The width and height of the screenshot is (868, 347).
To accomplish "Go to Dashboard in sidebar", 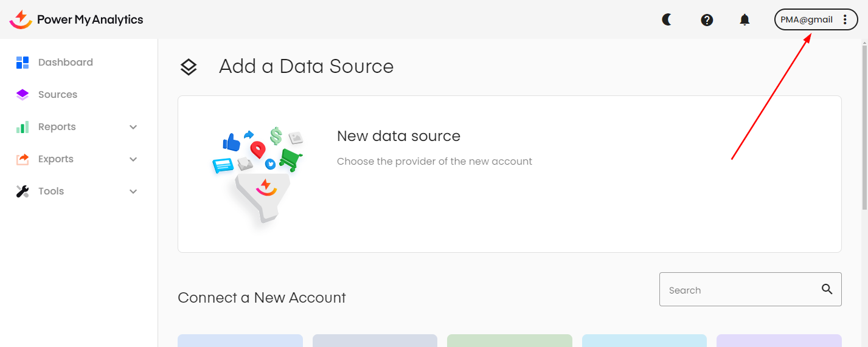I will click(x=66, y=62).
